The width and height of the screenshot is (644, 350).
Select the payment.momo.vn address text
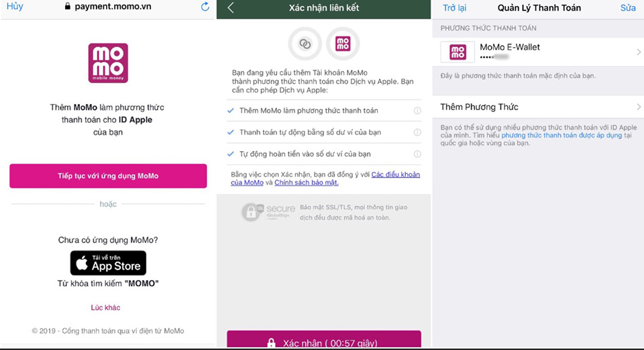coord(113,7)
